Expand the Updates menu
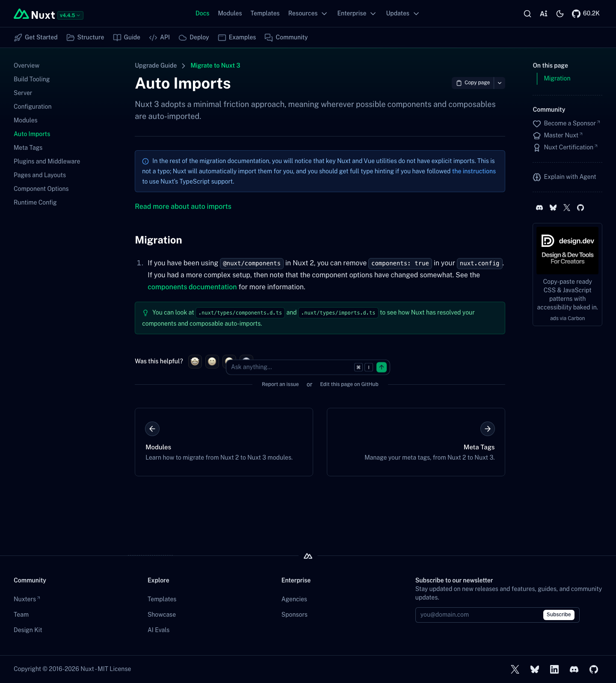 pyautogui.click(x=403, y=14)
